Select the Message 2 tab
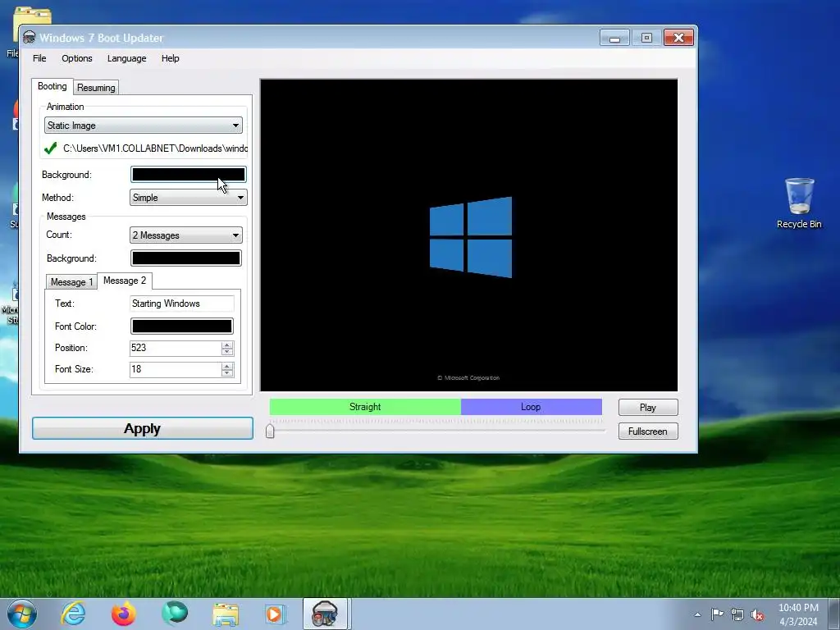The width and height of the screenshot is (840, 630). point(125,281)
